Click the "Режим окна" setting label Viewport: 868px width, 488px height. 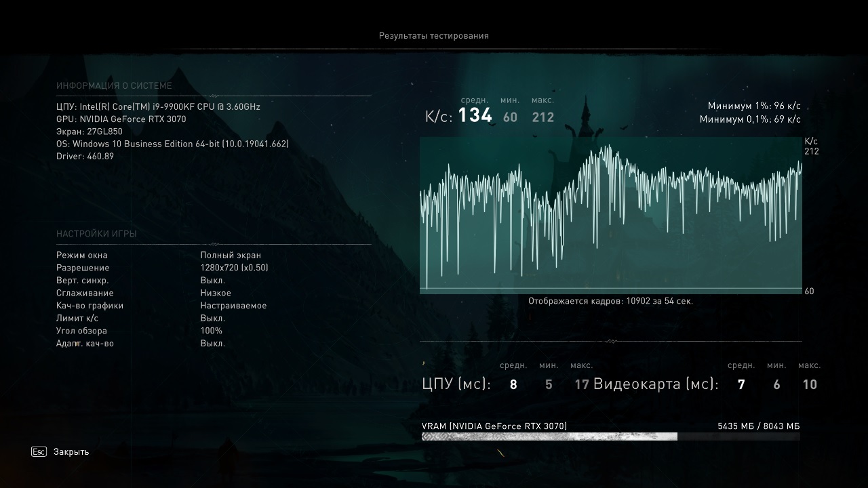(82, 256)
